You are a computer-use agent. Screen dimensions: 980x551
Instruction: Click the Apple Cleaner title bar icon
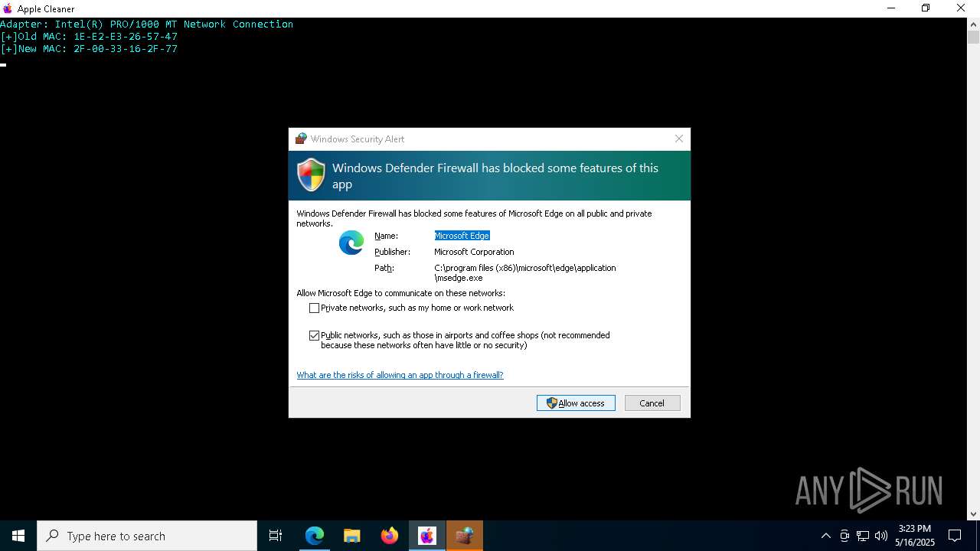tap(8, 8)
